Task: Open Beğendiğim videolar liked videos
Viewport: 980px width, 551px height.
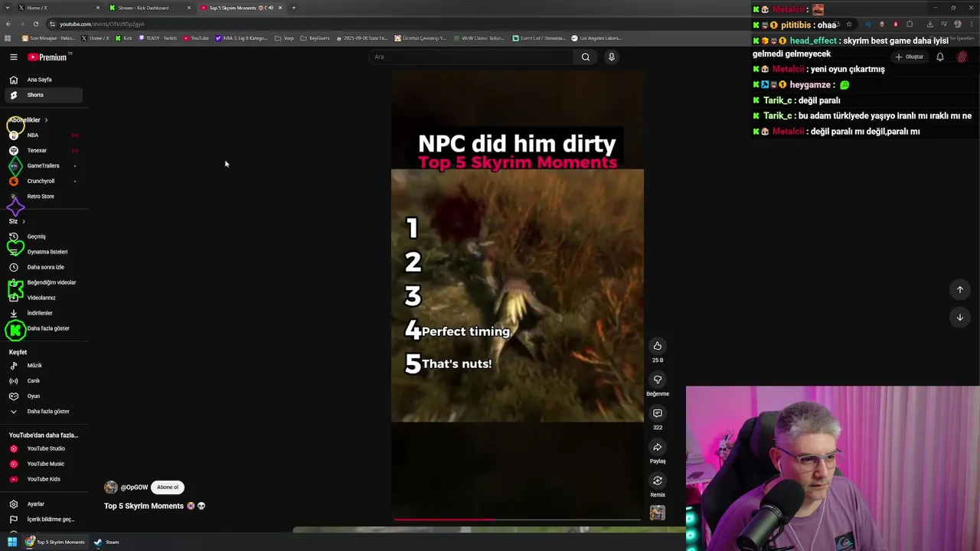Action: 43,282
